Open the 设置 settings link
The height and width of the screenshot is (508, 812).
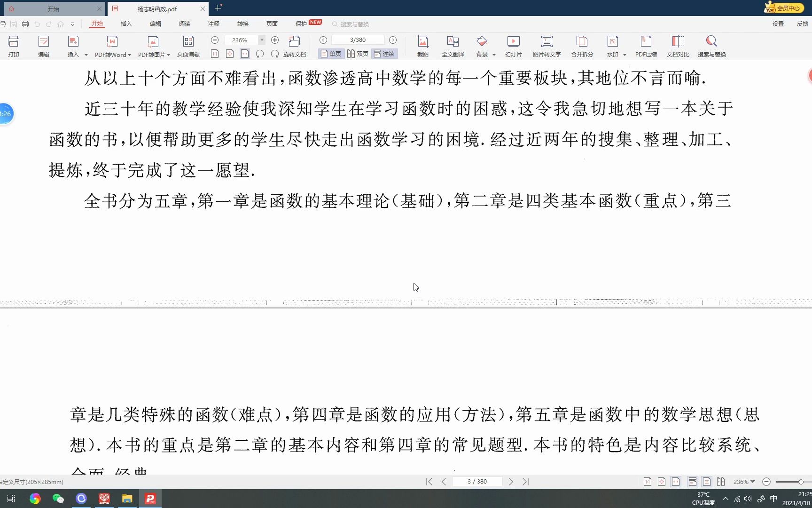pos(778,24)
